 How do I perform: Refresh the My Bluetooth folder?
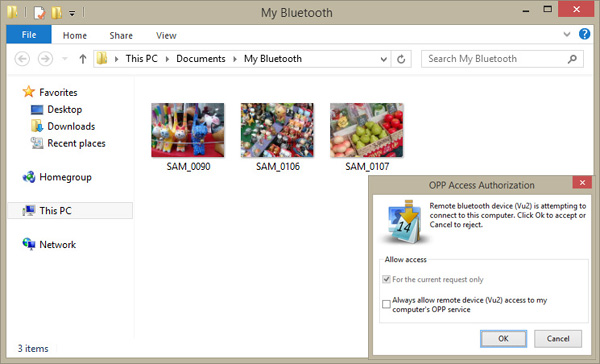coord(401,59)
